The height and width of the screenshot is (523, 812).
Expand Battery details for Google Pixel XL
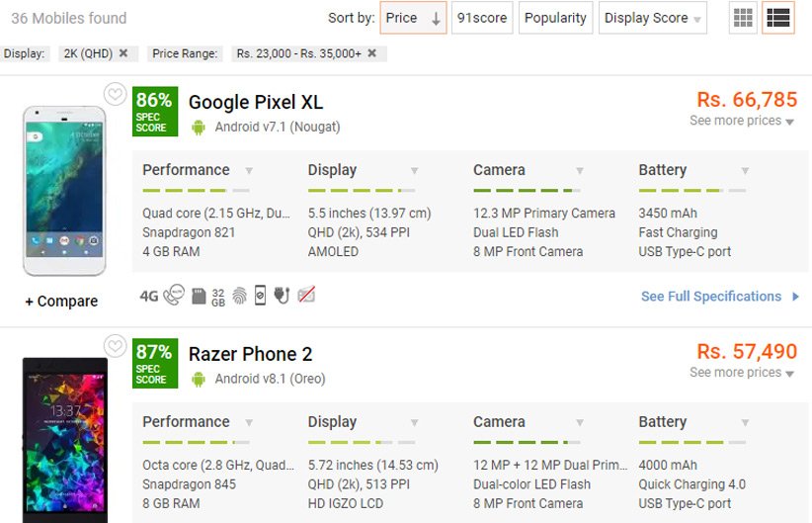[x=745, y=170]
